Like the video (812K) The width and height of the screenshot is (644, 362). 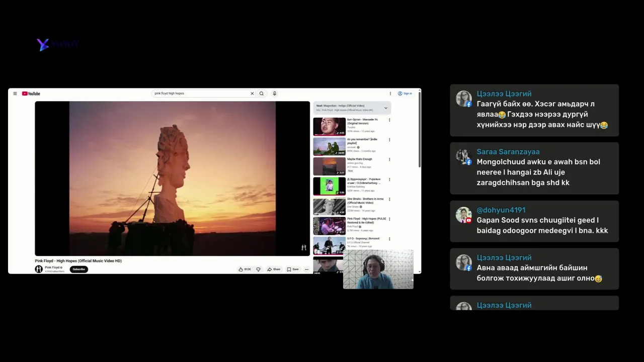[245, 269]
